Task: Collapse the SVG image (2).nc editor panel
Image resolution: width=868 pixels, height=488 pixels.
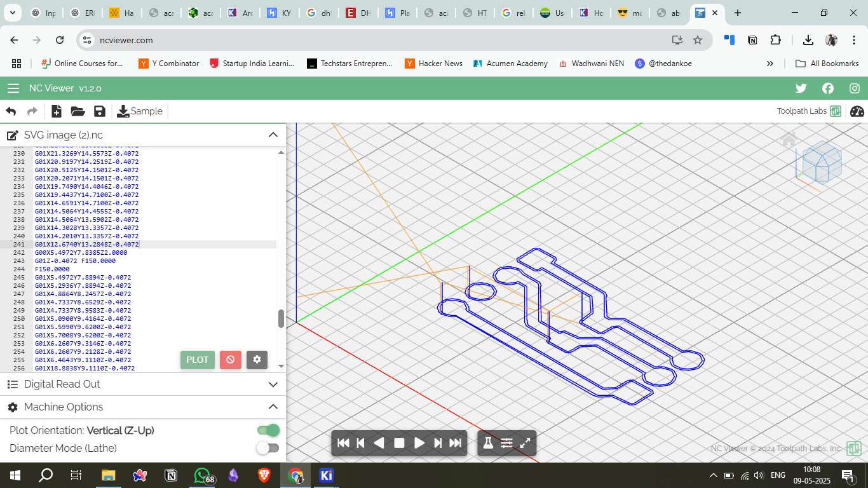Action: pos(273,135)
